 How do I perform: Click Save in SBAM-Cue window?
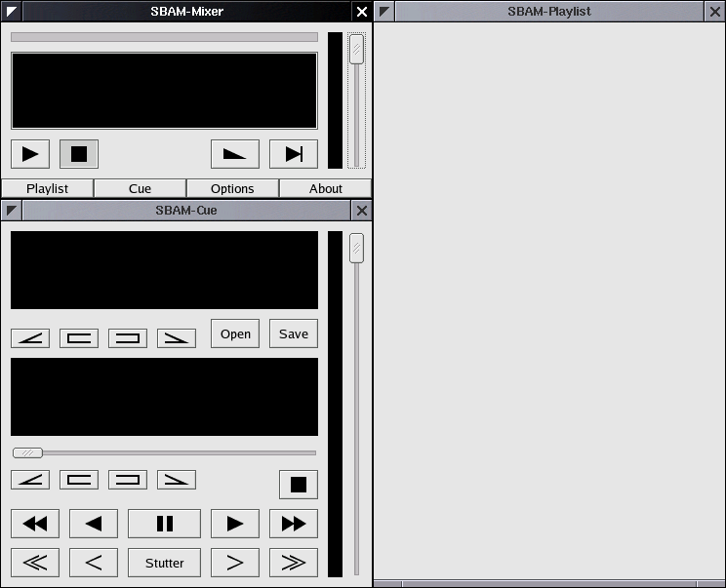(294, 333)
